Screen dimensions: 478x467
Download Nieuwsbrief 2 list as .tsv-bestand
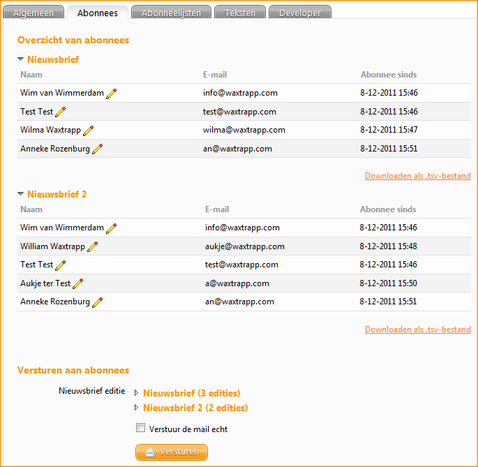(418, 329)
